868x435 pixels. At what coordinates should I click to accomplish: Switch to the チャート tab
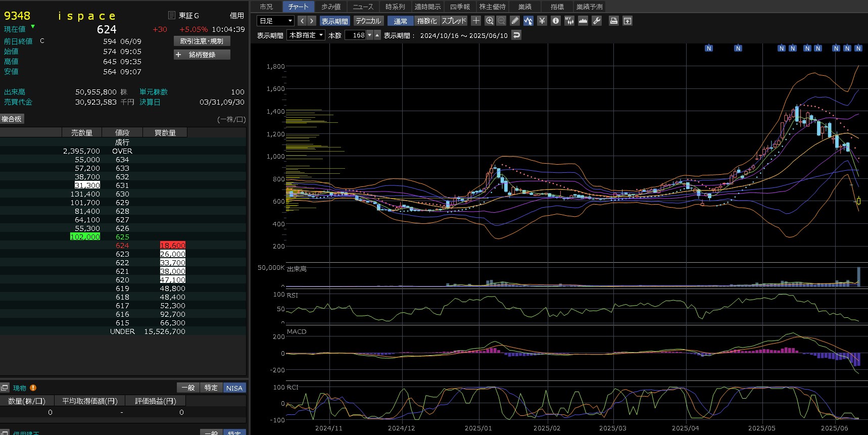(x=299, y=7)
